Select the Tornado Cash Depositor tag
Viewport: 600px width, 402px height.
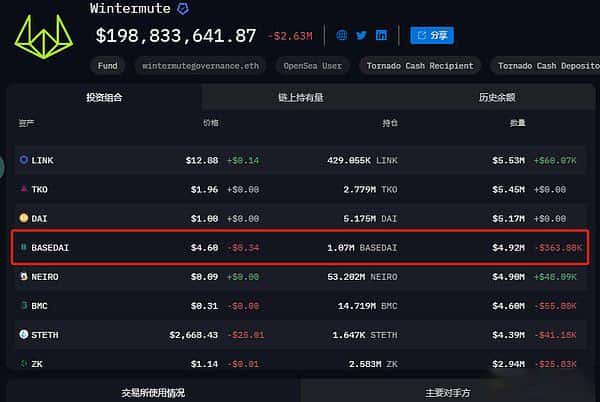coord(546,66)
